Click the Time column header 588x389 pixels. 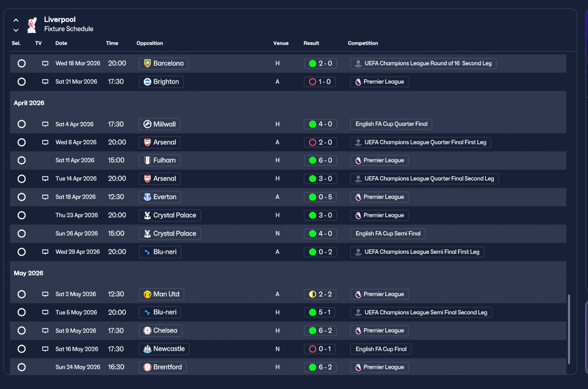click(112, 43)
